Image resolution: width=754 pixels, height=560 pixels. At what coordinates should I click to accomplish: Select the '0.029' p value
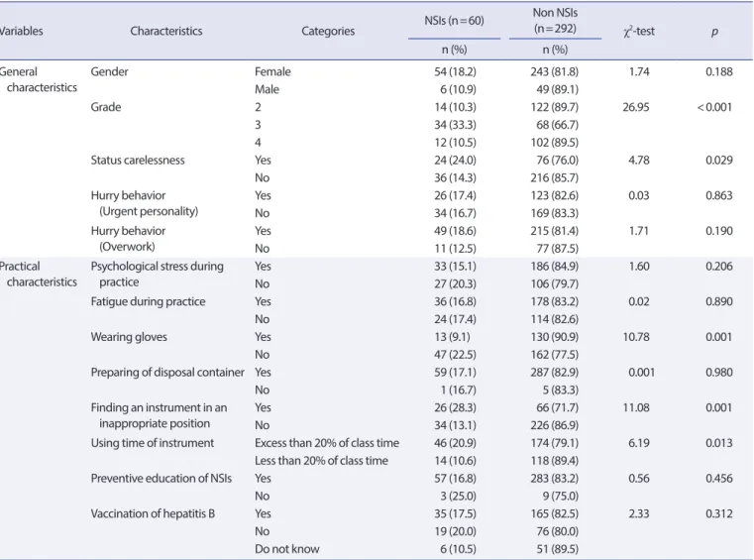coord(719,161)
